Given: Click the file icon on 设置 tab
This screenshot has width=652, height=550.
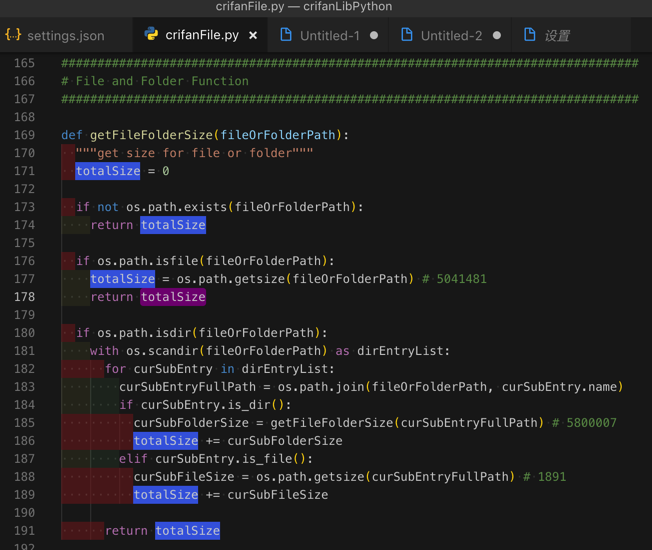Looking at the screenshot, I should tap(529, 35).
